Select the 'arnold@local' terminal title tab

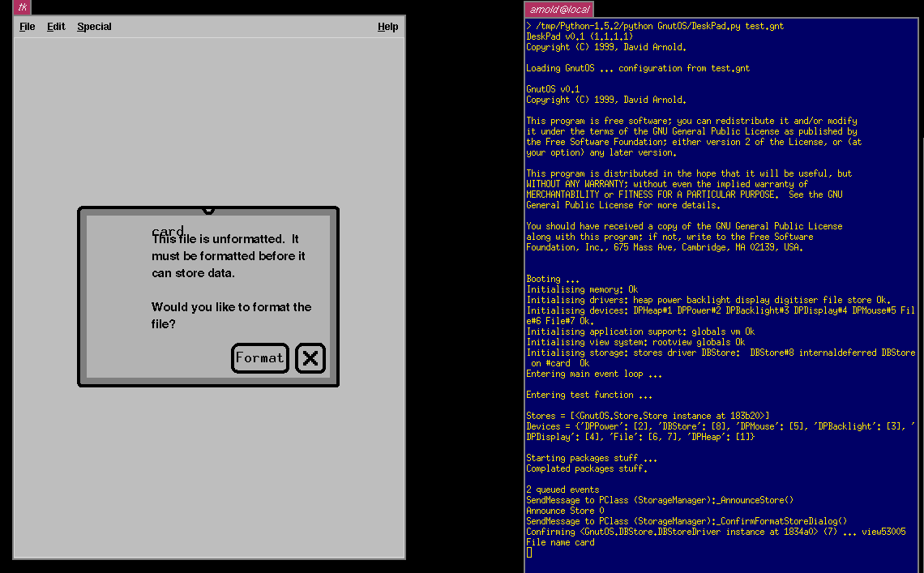point(559,9)
